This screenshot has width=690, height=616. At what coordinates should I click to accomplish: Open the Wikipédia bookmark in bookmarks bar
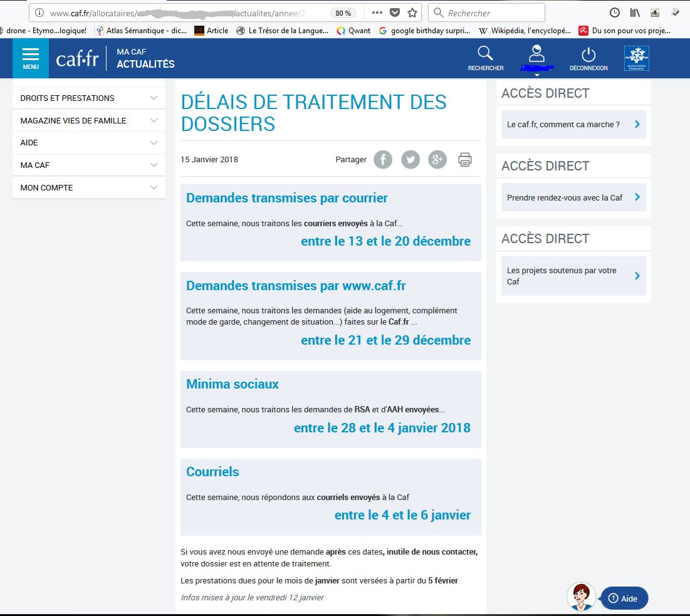525,30
